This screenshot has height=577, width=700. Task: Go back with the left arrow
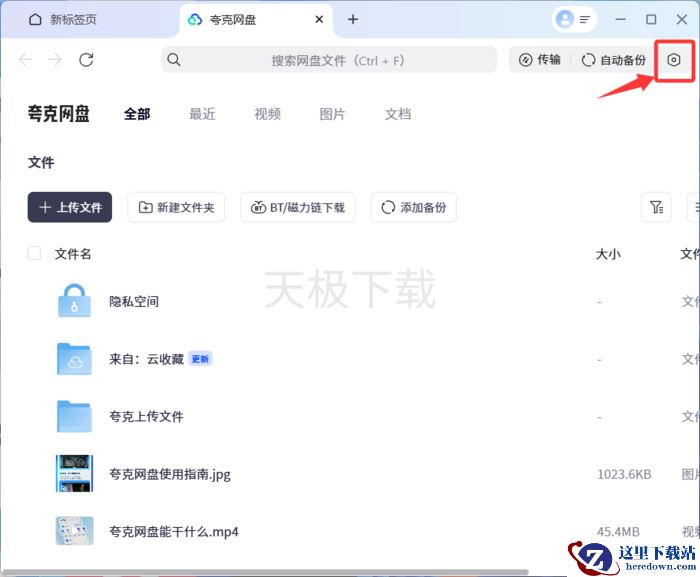(x=25, y=59)
